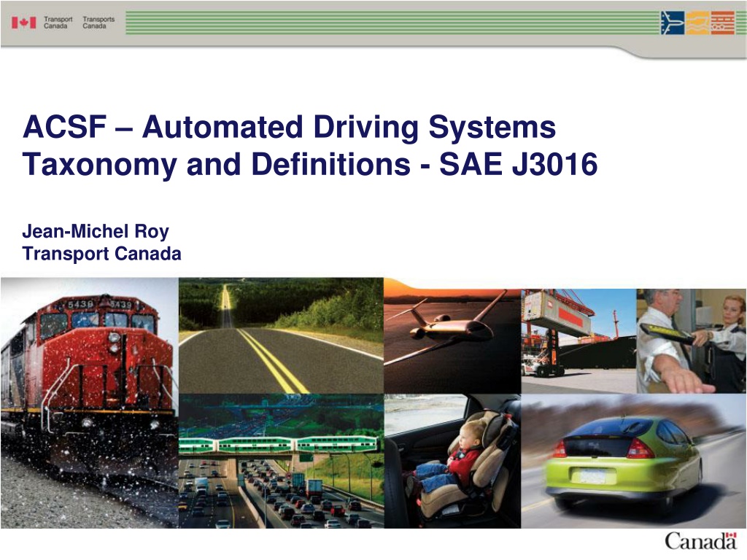Select the airport security screening photo
The width and height of the screenshot is (747, 560).
pos(692,341)
